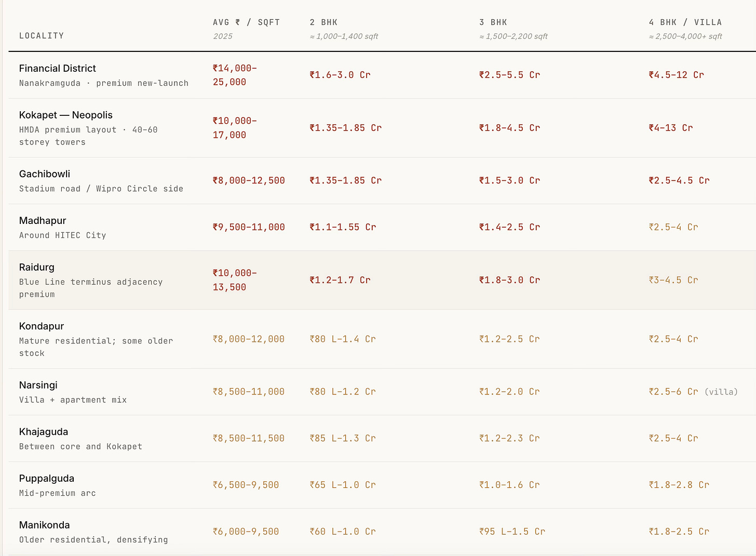Screen dimensions: 756x556
Task: Click Nanakramguda · premium new-launch description
Action: (104, 83)
